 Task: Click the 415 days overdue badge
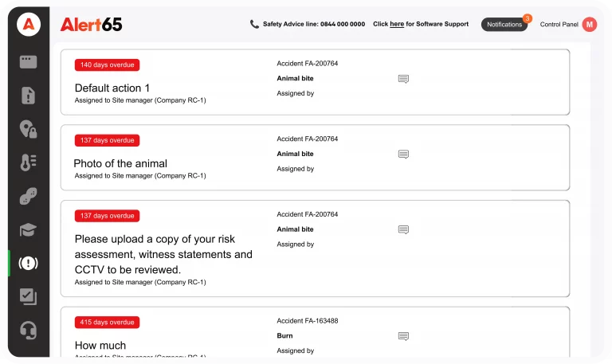click(108, 323)
